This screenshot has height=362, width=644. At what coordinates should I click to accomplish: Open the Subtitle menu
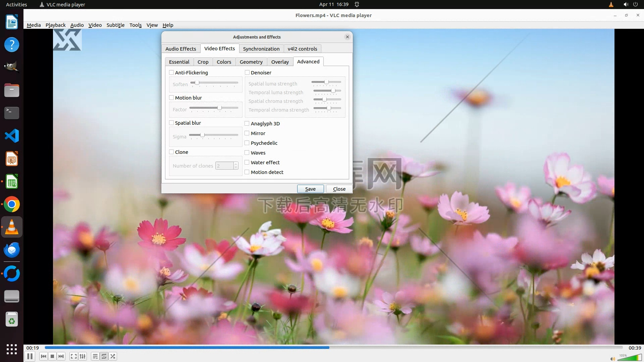point(115,25)
